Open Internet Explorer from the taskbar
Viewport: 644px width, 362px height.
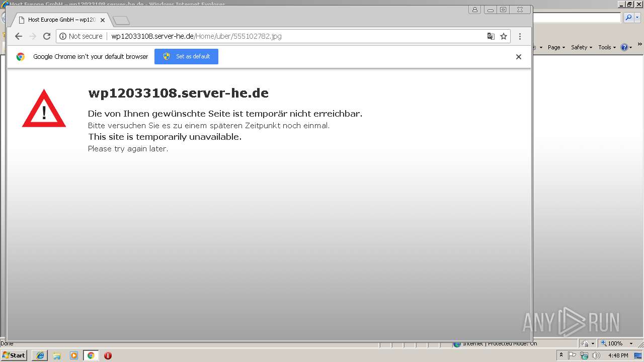pyautogui.click(x=40, y=355)
